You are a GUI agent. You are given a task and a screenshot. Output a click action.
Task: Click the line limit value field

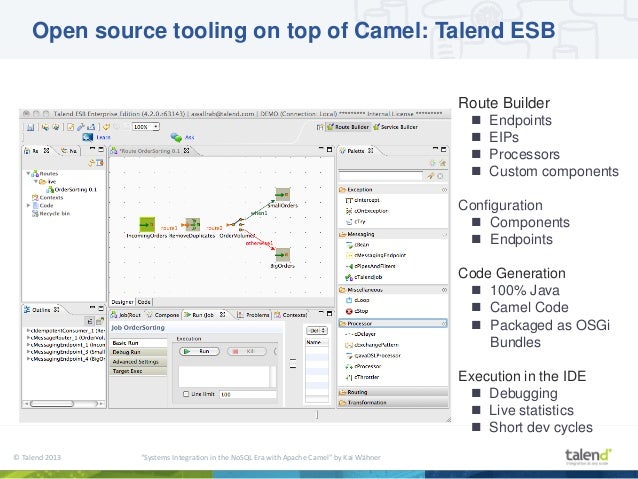248,394
